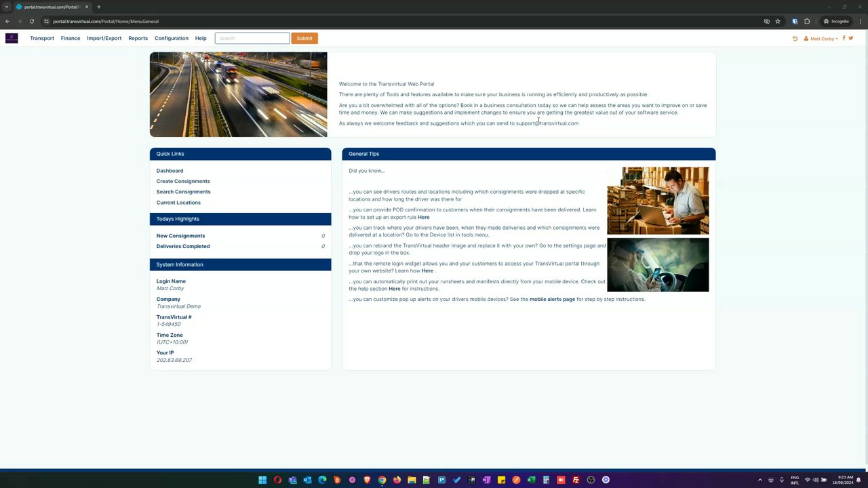Reload the portal page

pyautogui.click(x=31, y=21)
